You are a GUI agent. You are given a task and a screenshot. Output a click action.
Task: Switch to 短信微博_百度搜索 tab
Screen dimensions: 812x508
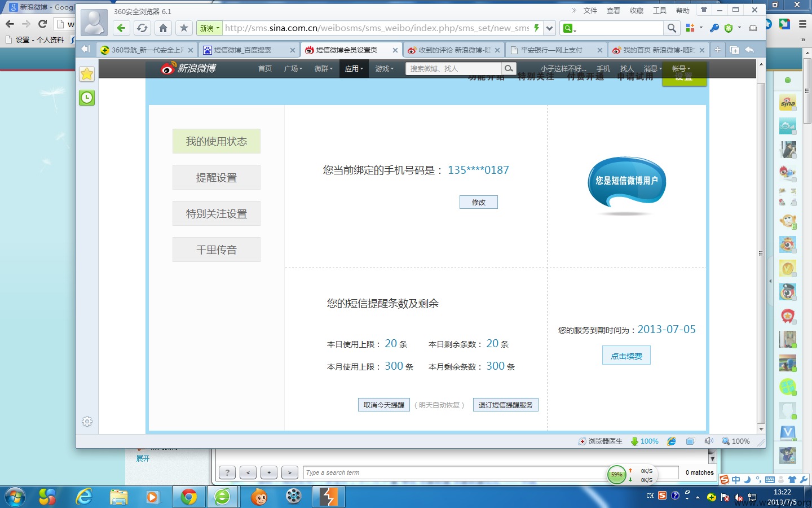249,50
